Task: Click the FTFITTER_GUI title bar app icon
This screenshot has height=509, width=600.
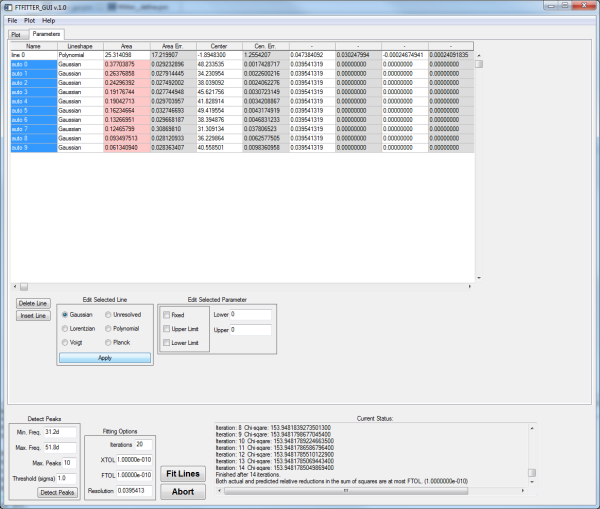Action: click(x=8, y=7)
